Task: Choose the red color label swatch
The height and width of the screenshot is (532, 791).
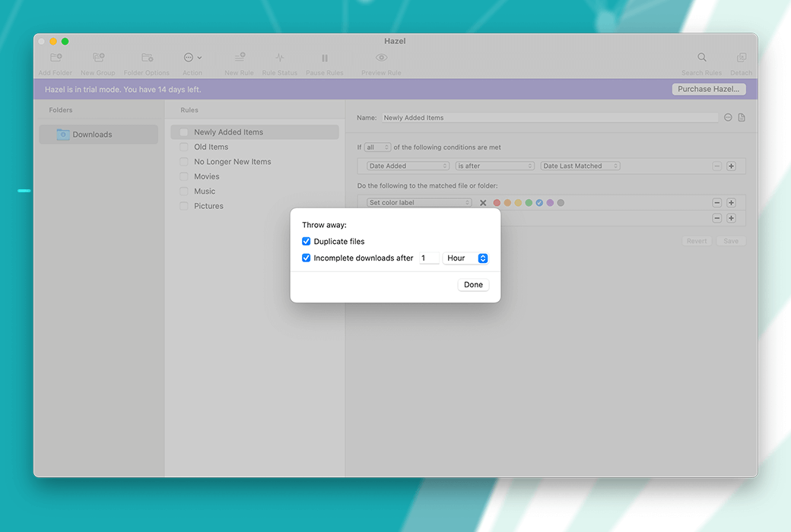Action: pyautogui.click(x=497, y=203)
